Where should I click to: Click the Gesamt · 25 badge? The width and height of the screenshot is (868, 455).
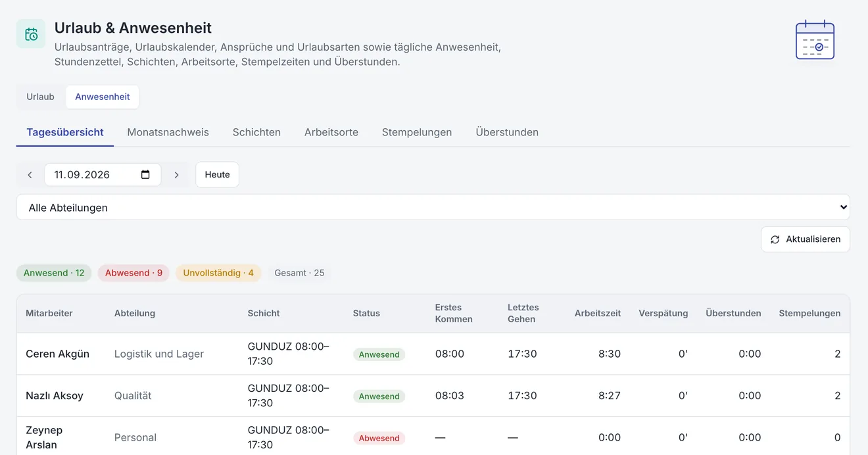[299, 273]
